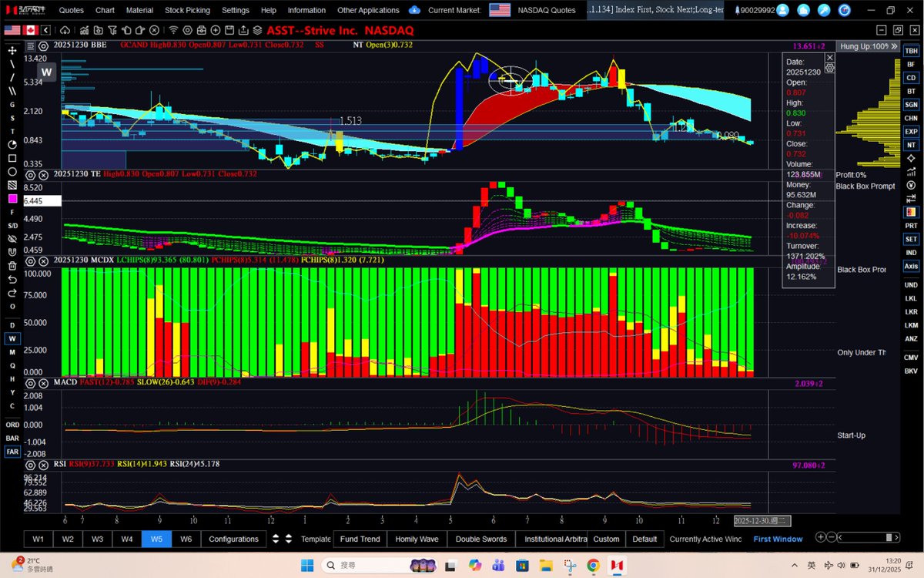The height and width of the screenshot is (578, 924).
Task: Open the Information menu
Action: (306, 10)
